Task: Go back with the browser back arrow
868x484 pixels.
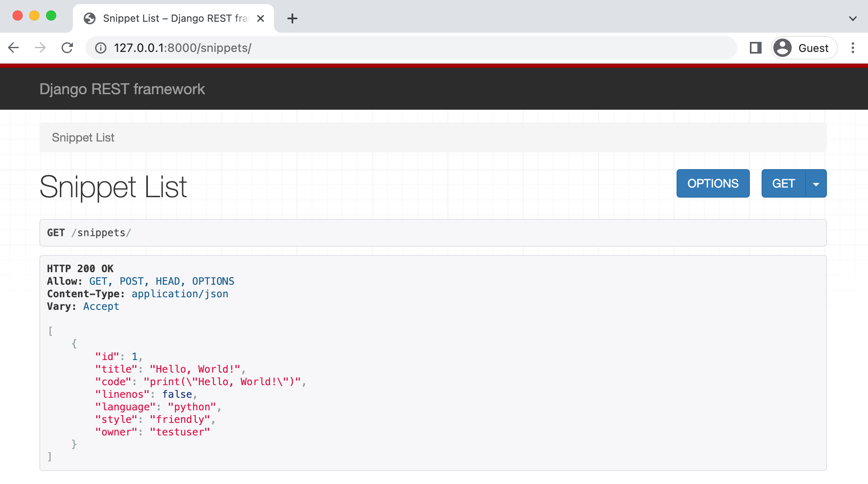Action: tap(13, 48)
